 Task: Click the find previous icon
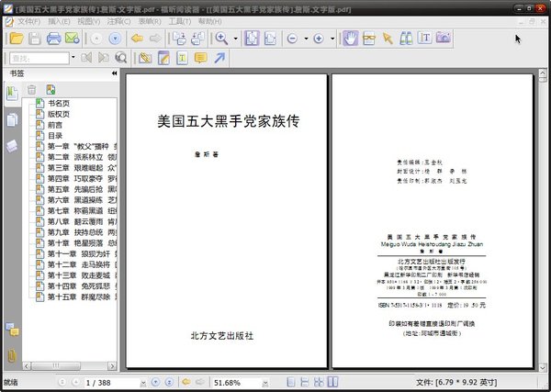(x=86, y=57)
